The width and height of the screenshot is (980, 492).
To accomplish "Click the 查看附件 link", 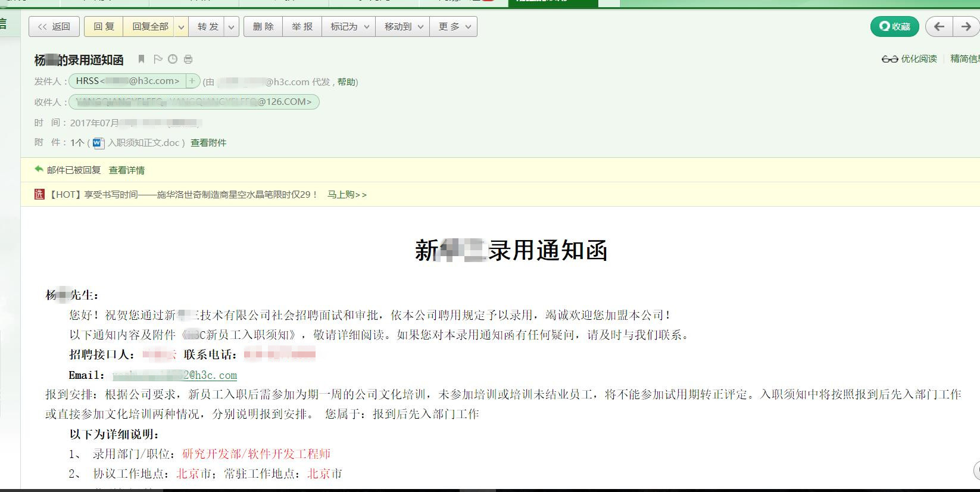I will (x=208, y=143).
